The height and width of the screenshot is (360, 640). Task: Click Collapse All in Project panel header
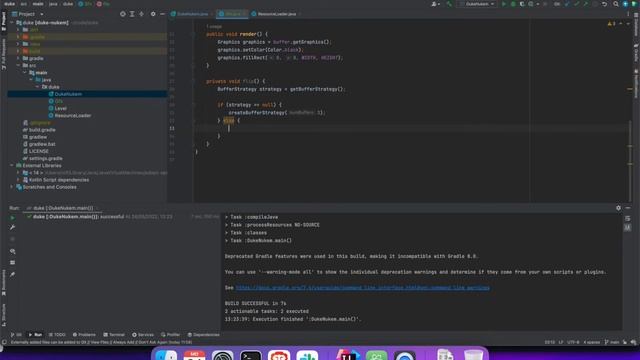[141, 14]
